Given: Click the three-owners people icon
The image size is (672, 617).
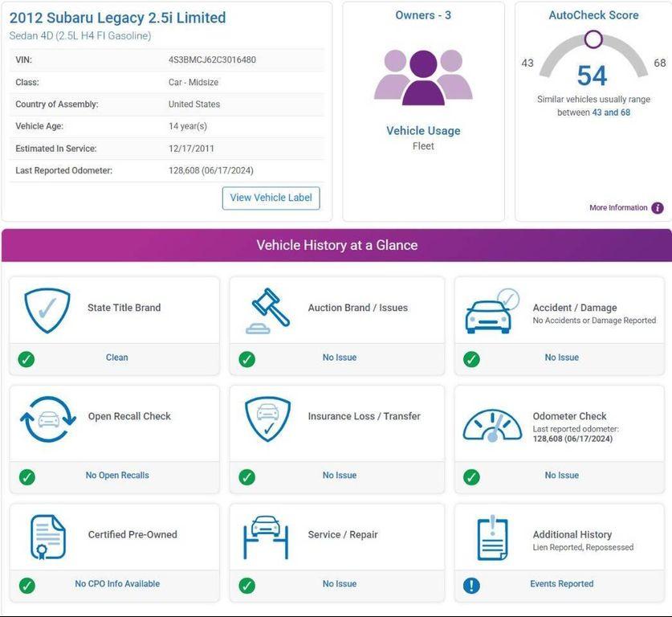Looking at the screenshot, I should (423, 77).
